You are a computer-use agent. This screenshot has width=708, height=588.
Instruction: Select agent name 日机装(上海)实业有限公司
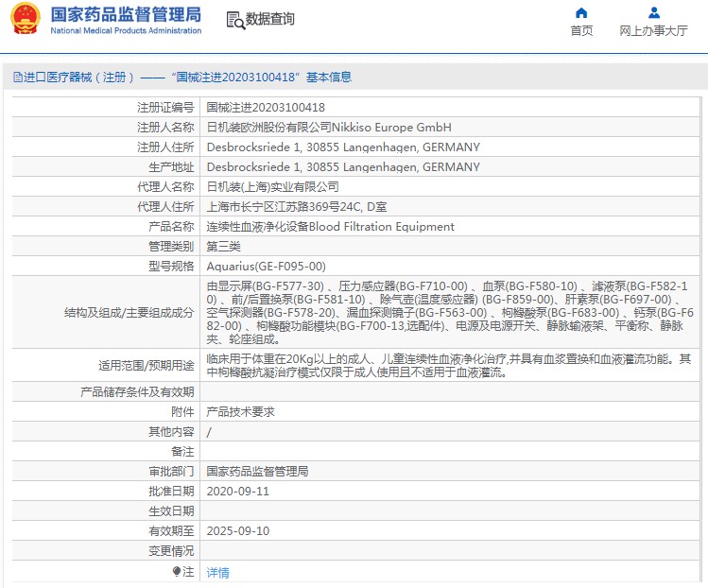(273, 187)
